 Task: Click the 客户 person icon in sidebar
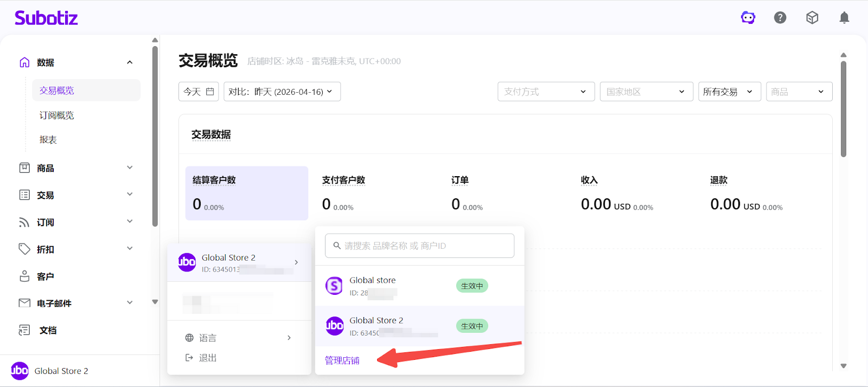click(x=24, y=276)
